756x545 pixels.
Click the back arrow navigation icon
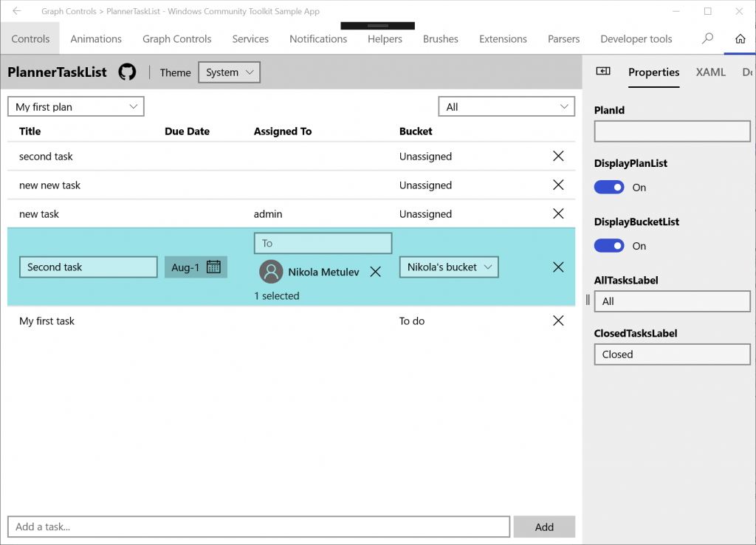coord(16,11)
